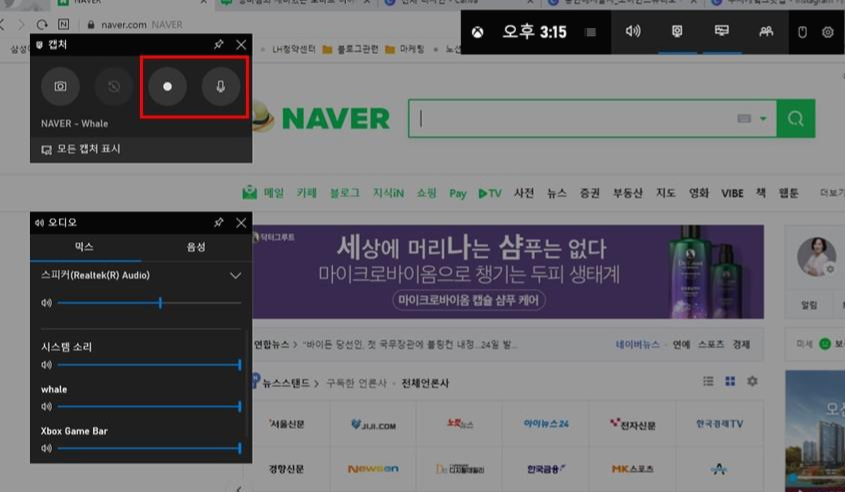The height and width of the screenshot is (492, 845).
Task: Toggle the microphone in the Capture widget
Action: tap(220, 86)
